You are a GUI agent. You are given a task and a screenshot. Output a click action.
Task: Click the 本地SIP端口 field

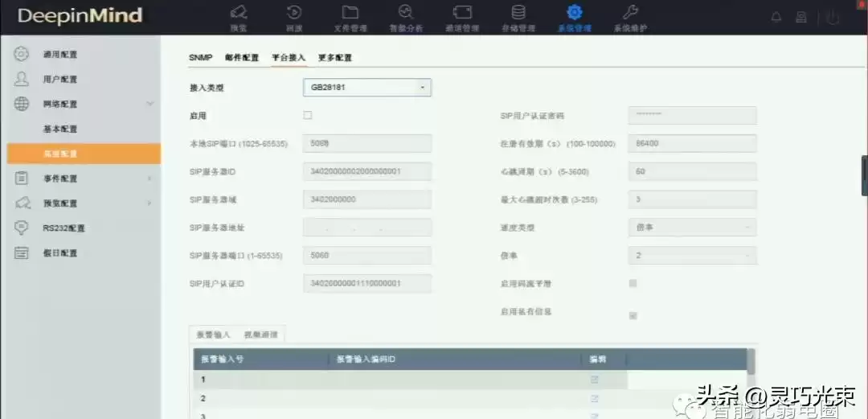367,143
